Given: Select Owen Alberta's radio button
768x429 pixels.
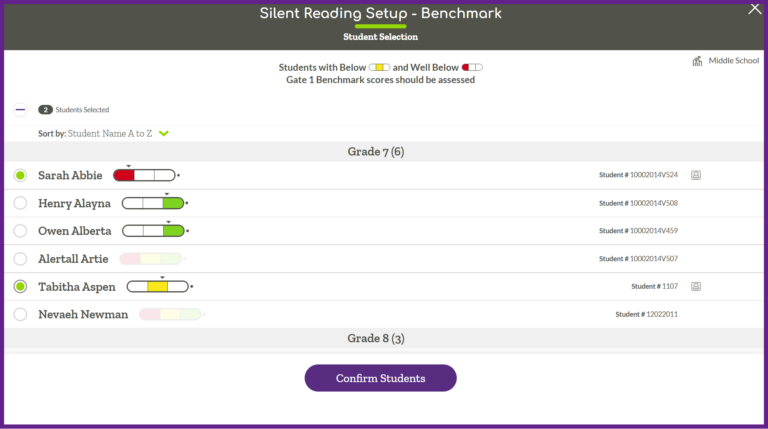Looking at the screenshot, I should tap(20, 231).
